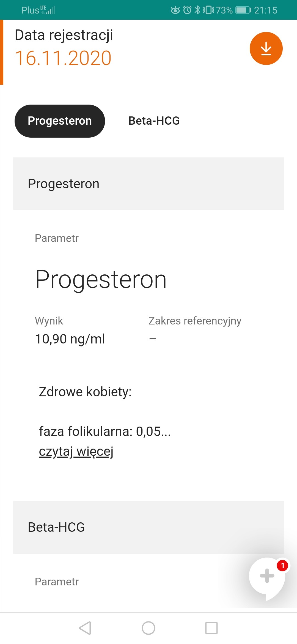Screen dimensions: 297x644
Task: Tap the registration date 16.11.2020
Action: click(x=63, y=58)
